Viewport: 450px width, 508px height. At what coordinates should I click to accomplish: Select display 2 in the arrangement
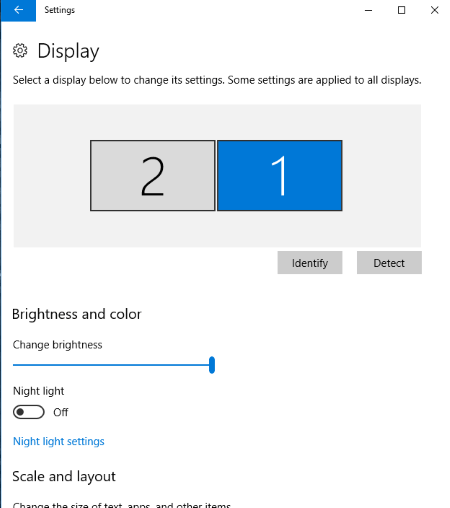point(153,175)
